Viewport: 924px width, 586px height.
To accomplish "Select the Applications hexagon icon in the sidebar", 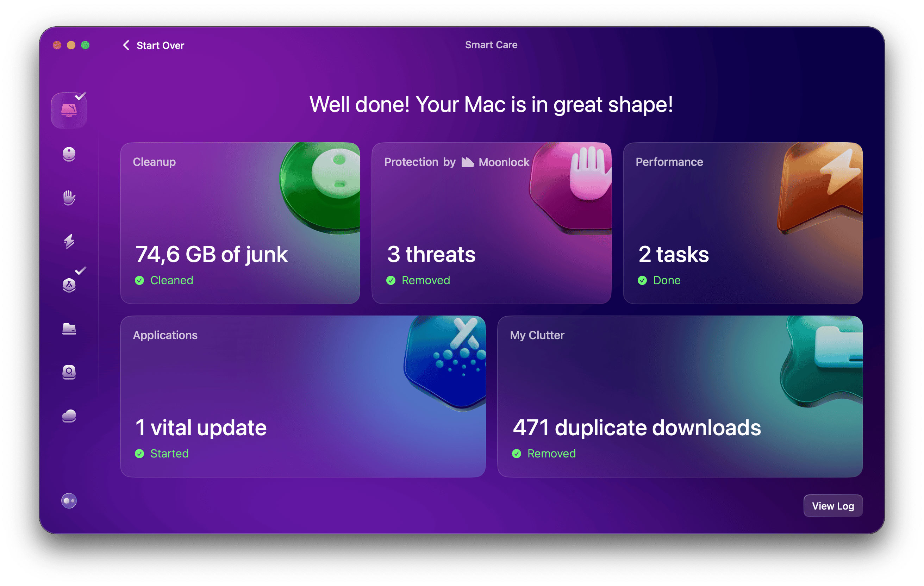I will pyautogui.click(x=69, y=286).
